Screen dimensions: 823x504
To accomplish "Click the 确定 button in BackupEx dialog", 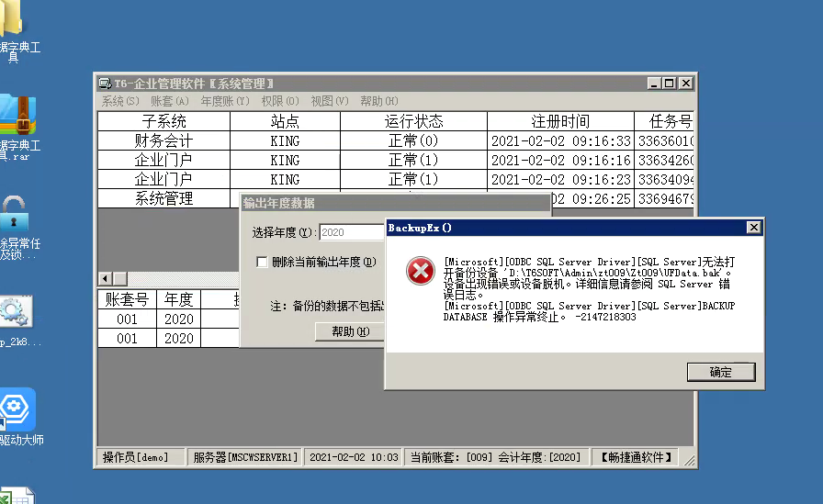I will coord(721,372).
